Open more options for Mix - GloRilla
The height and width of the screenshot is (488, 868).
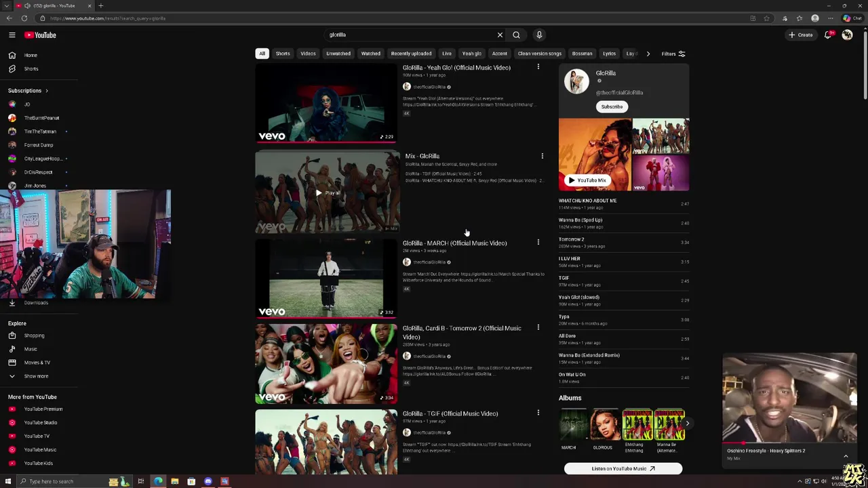coord(542,156)
